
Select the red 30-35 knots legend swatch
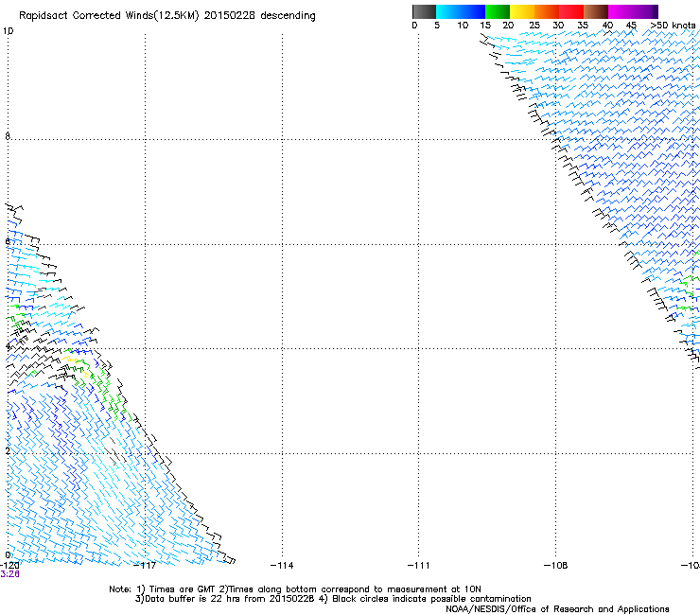click(571, 11)
